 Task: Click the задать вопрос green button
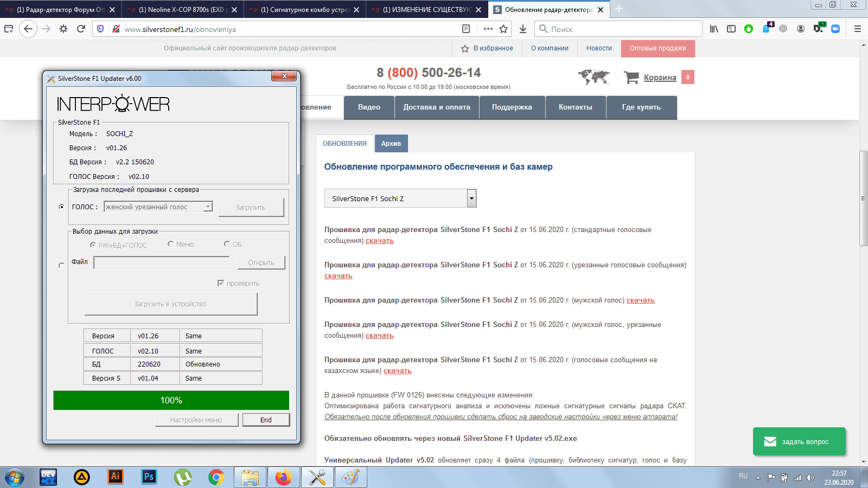coord(799,441)
